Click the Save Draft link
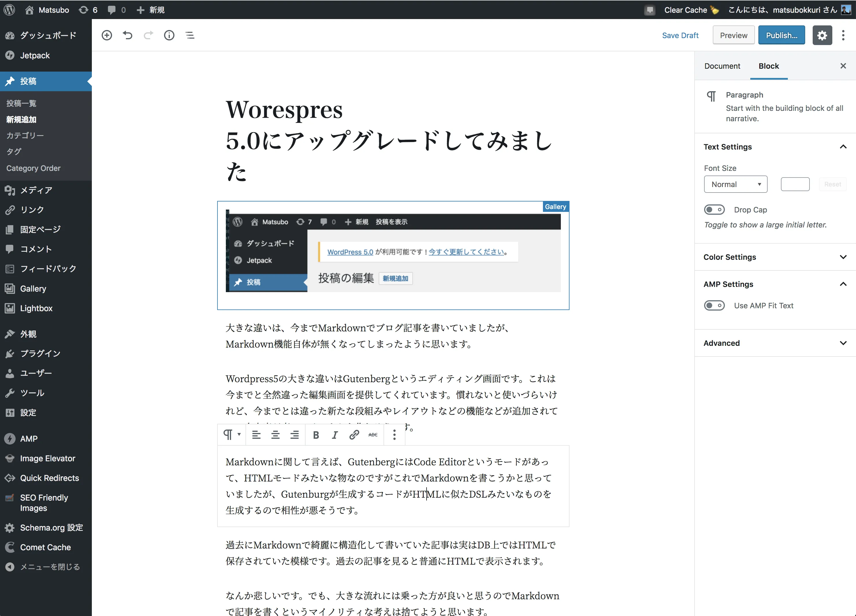856x616 pixels. click(x=680, y=36)
